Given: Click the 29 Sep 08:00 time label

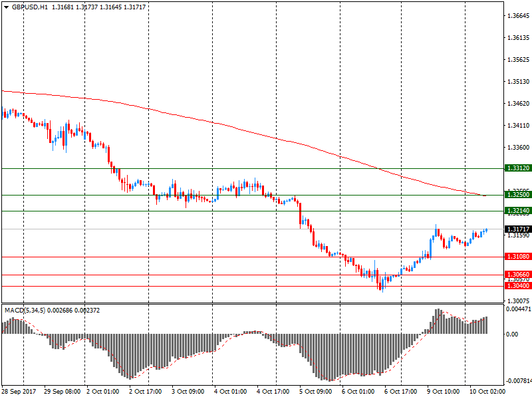Looking at the screenshot, I should [x=63, y=392].
